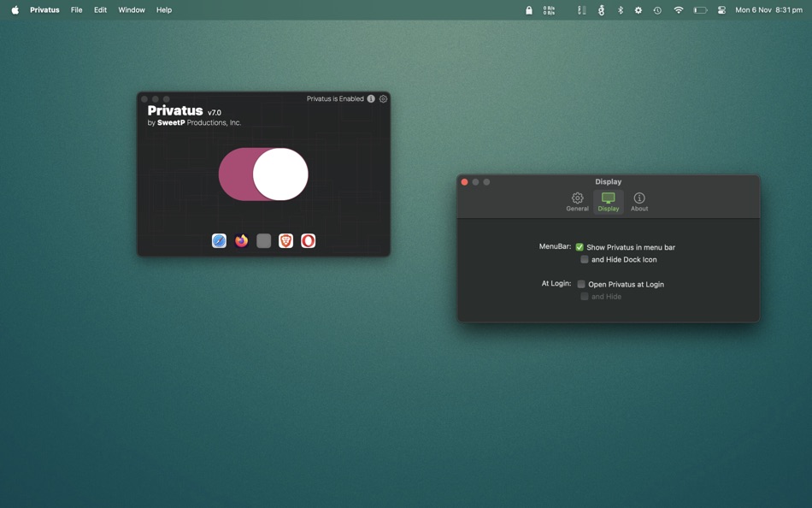Open settings via gear icon in Privatus window
Screen dimensions: 812x508
pos(383,98)
